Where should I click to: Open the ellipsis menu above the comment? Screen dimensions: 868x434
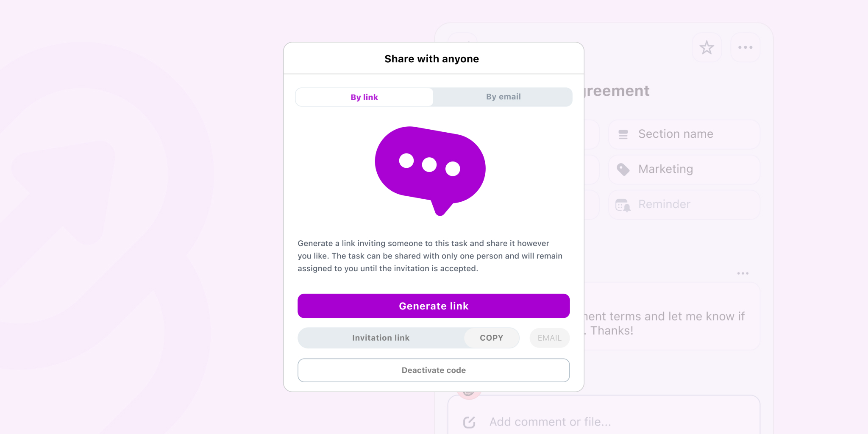743,273
